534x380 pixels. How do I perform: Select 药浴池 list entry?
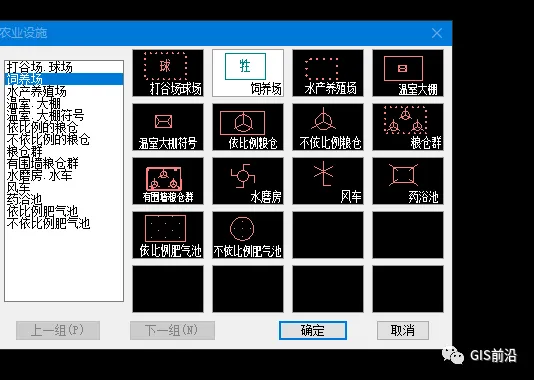pos(64,200)
